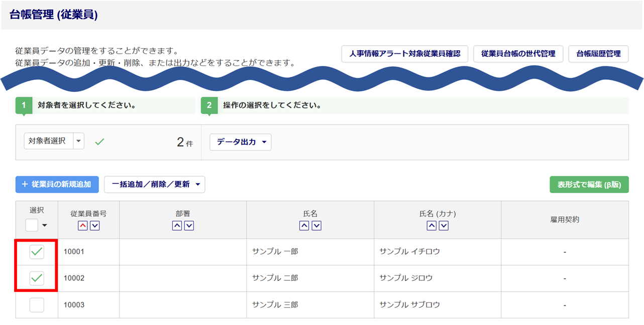Image resolution: width=644 pixels, height=325 pixels.
Task: Open the 対象者選択 dropdown
Action: [78, 141]
